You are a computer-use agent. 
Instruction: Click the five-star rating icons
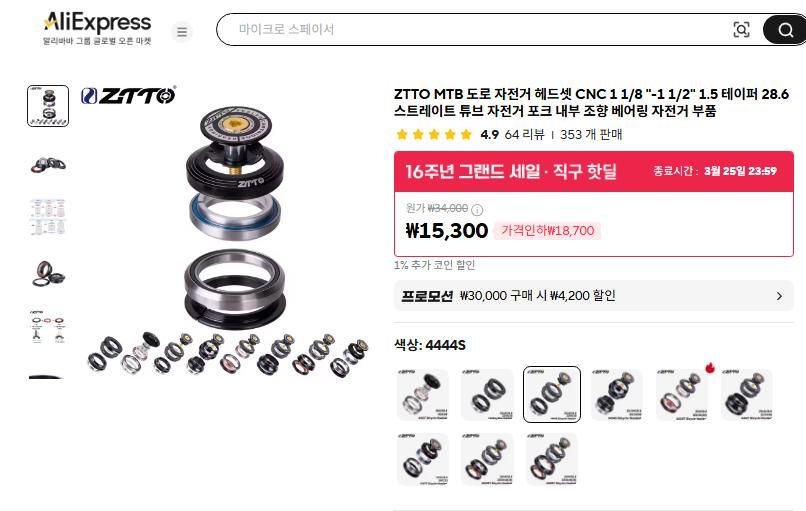pyautogui.click(x=434, y=135)
